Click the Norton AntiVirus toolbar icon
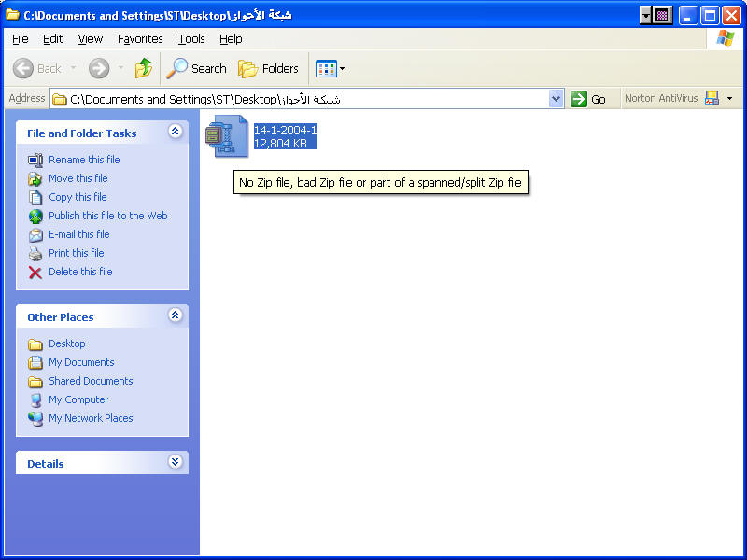 point(712,98)
